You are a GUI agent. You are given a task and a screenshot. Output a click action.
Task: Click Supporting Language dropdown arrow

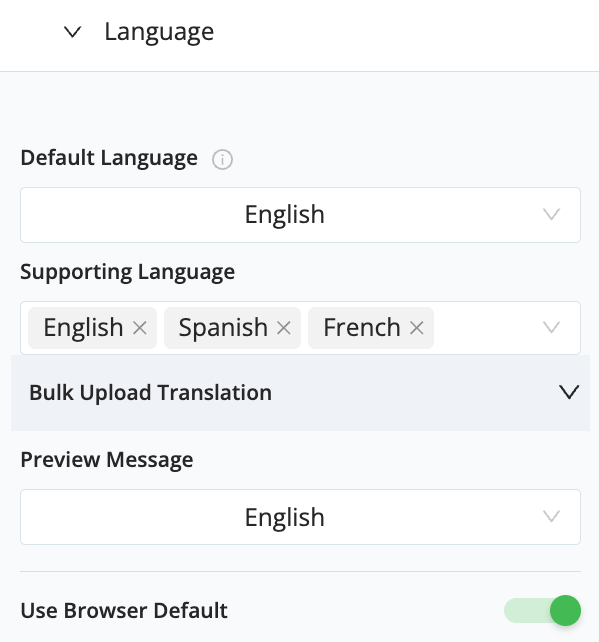click(x=551, y=328)
